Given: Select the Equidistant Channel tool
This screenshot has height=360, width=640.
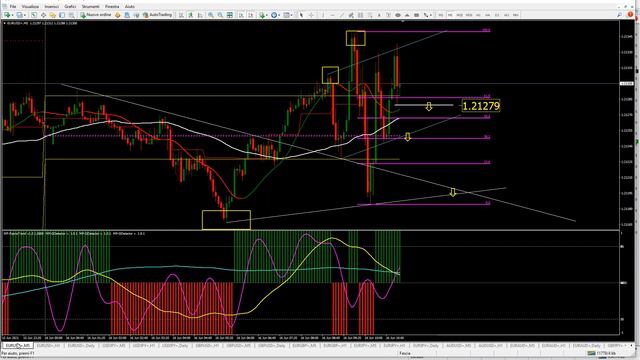Looking at the screenshot, I should coord(351,15).
